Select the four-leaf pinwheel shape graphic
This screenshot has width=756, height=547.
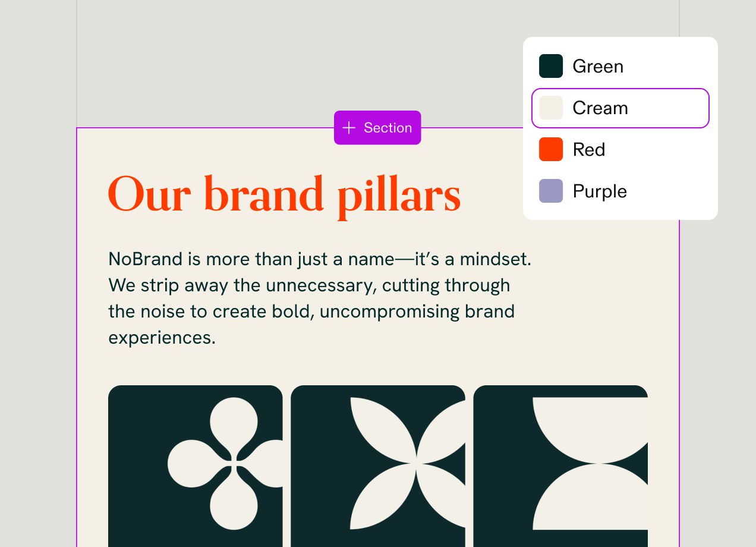click(410, 463)
